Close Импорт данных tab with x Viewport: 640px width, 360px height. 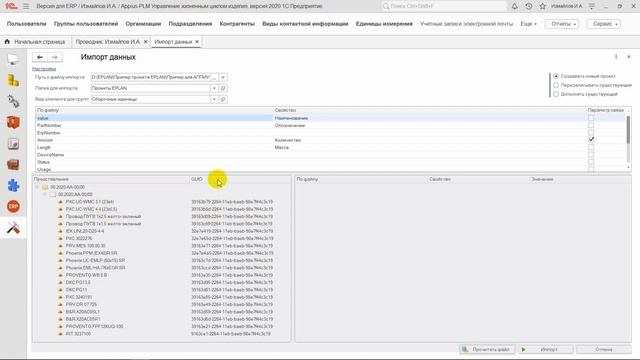point(197,42)
